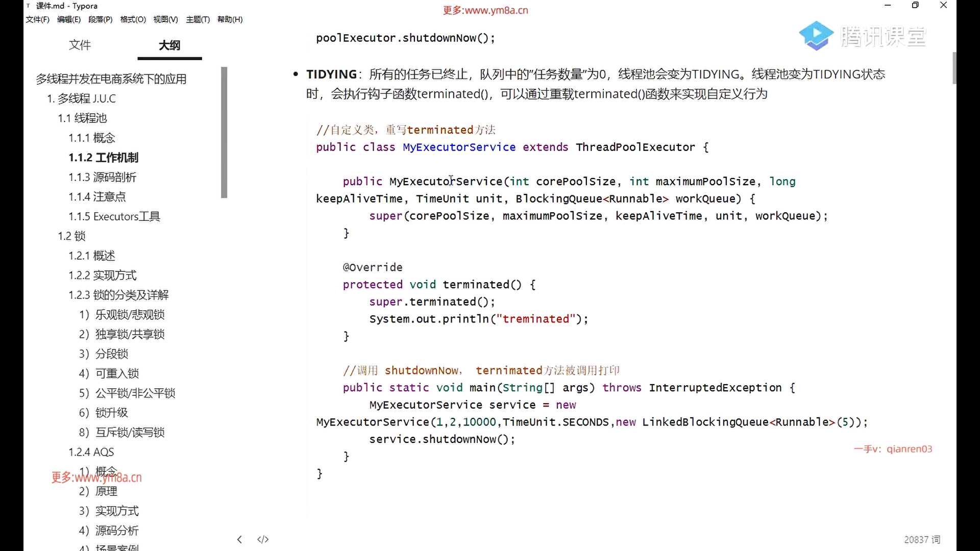
Task: Minimize the Typora window
Action: coord(888,6)
